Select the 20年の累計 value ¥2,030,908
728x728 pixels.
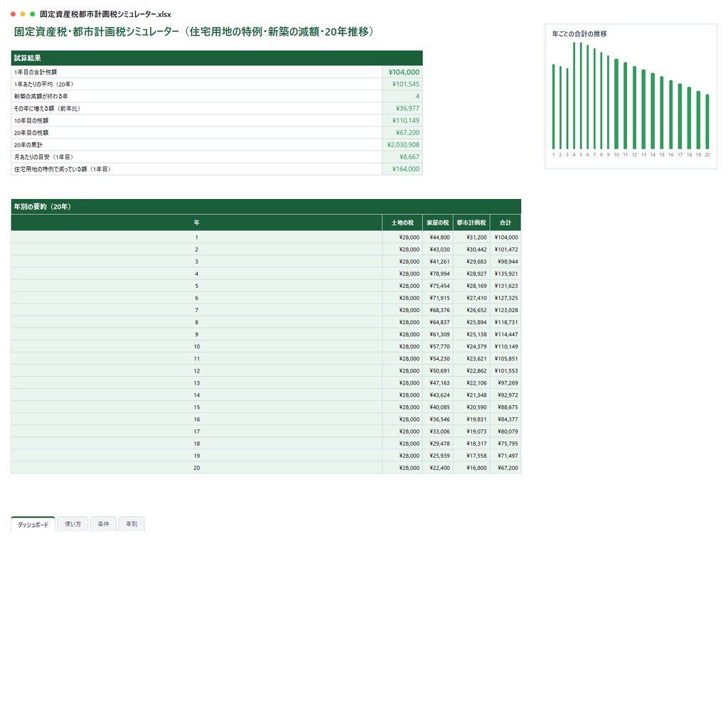click(x=402, y=144)
